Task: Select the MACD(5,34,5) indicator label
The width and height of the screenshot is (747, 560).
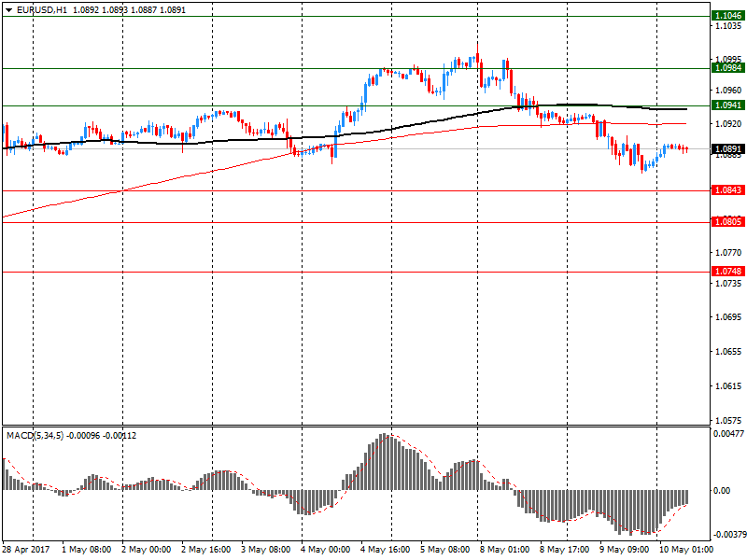Action: pyautogui.click(x=35, y=435)
